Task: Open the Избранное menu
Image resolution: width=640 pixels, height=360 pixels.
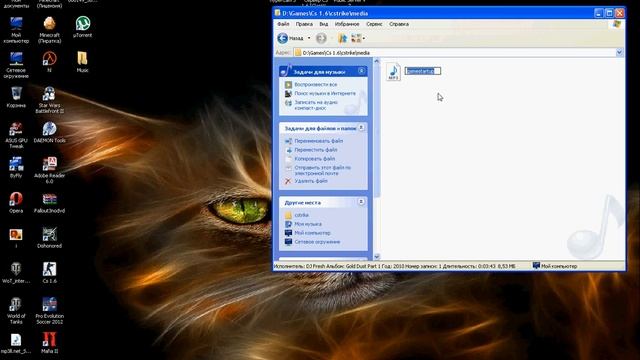Action: (347, 24)
